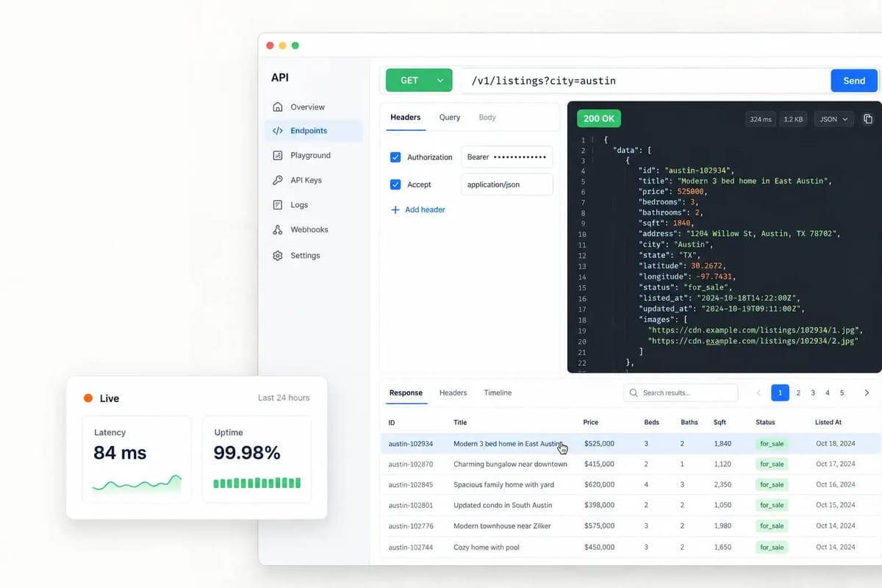Viewport: 882px width, 588px height.
Task: Select row austin-102845
Action: 631,484
